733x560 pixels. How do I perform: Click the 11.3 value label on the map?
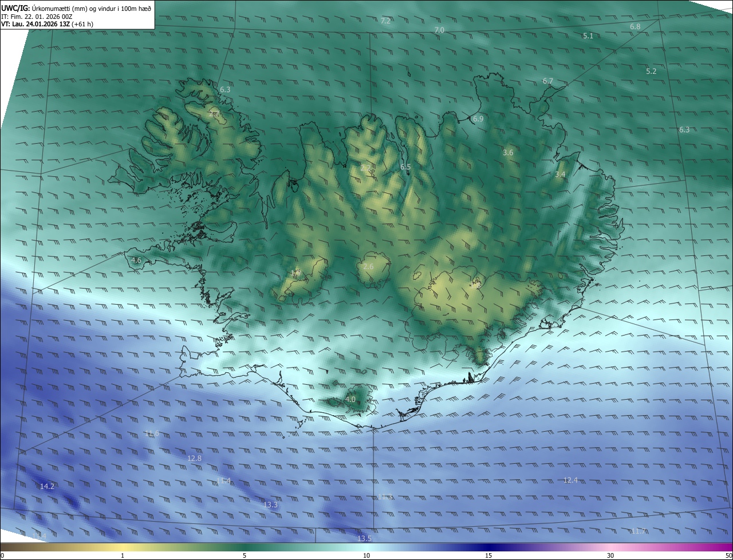click(385, 496)
